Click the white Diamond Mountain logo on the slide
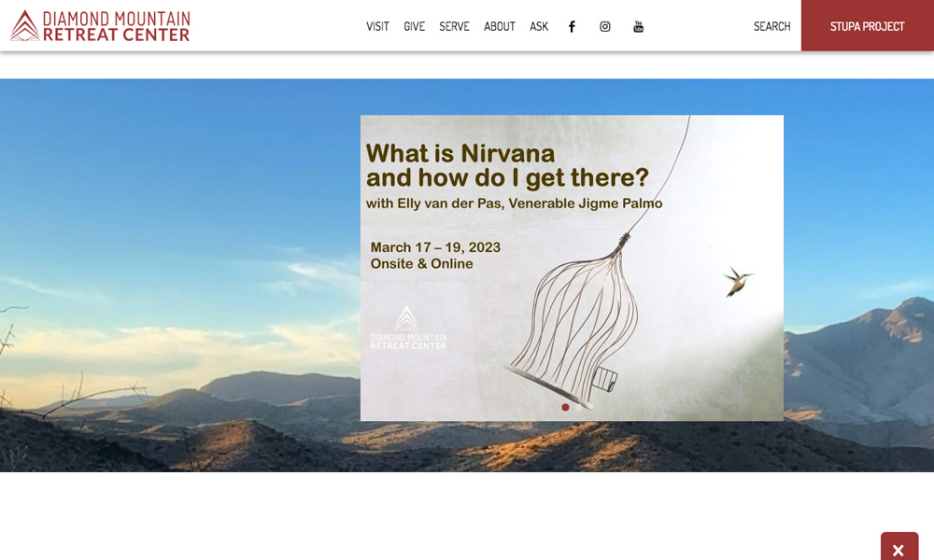 pyautogui.click(x=407, y=328)
